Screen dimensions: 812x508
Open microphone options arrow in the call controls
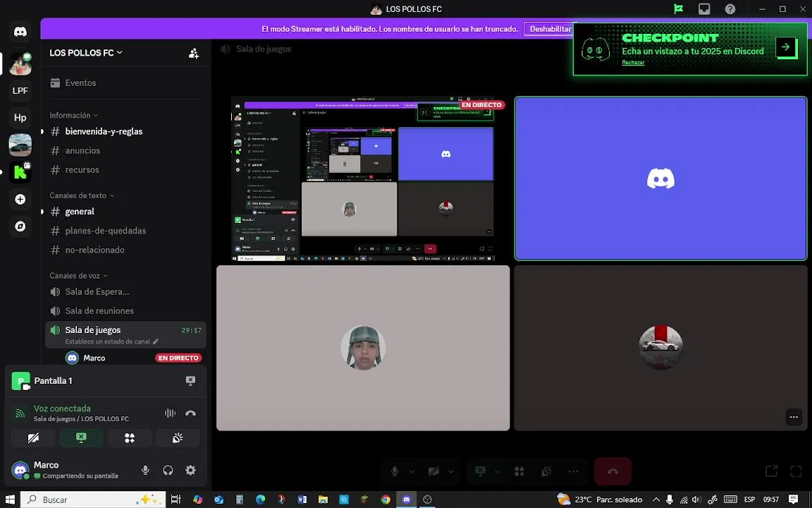pyautogui.click(x=412, y=471)
